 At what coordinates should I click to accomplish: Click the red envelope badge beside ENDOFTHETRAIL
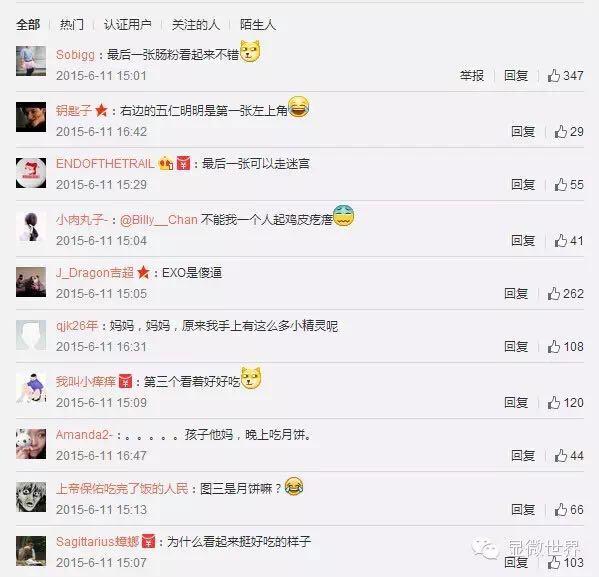coord(183,164)
